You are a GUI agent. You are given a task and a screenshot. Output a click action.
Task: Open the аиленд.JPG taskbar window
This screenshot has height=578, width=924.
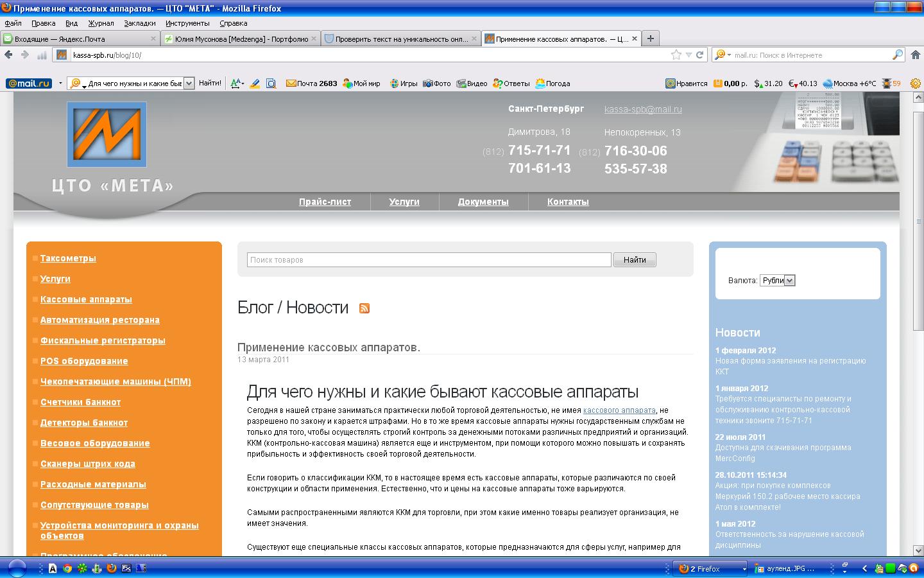tap(789, 568)
